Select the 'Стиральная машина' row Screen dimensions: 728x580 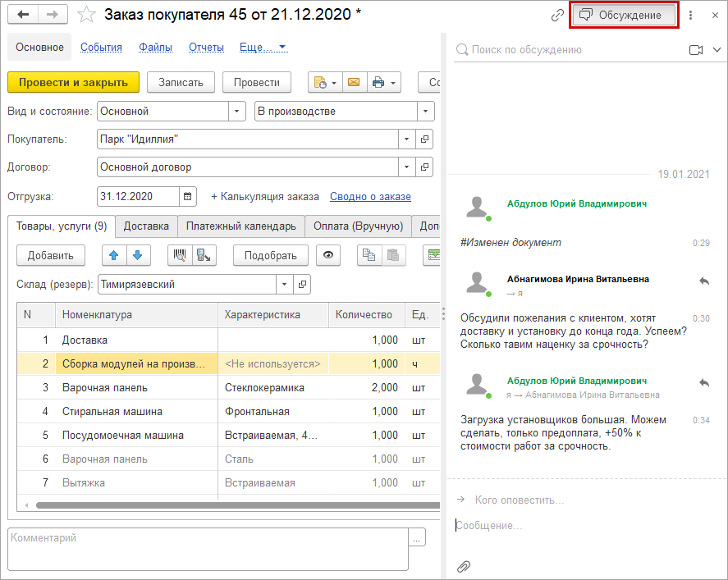tap(228, 412)
